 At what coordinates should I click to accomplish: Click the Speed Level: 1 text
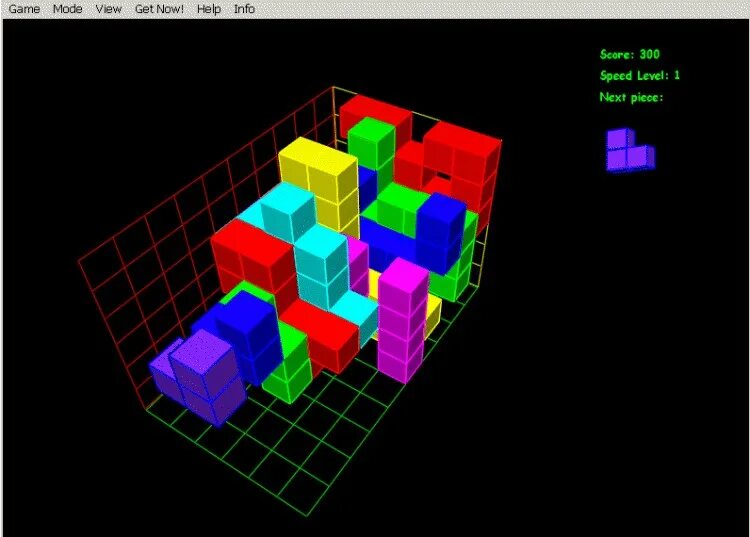(x=640, y=76)
